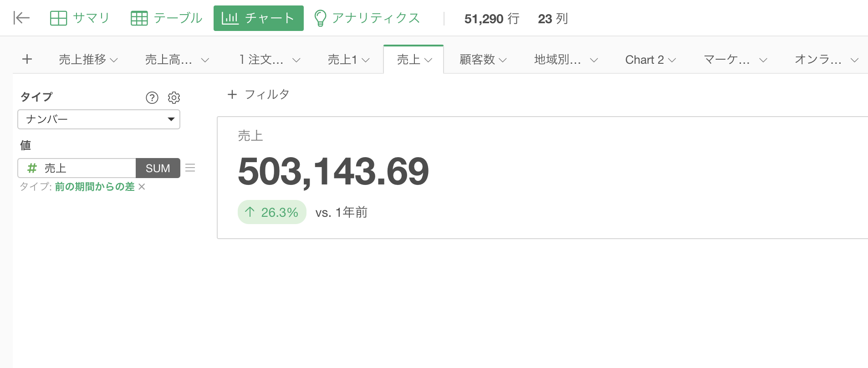The image size is (868, 368).
Task: Open the ナンバー chart type dropdown
Action: click(99, 119)
